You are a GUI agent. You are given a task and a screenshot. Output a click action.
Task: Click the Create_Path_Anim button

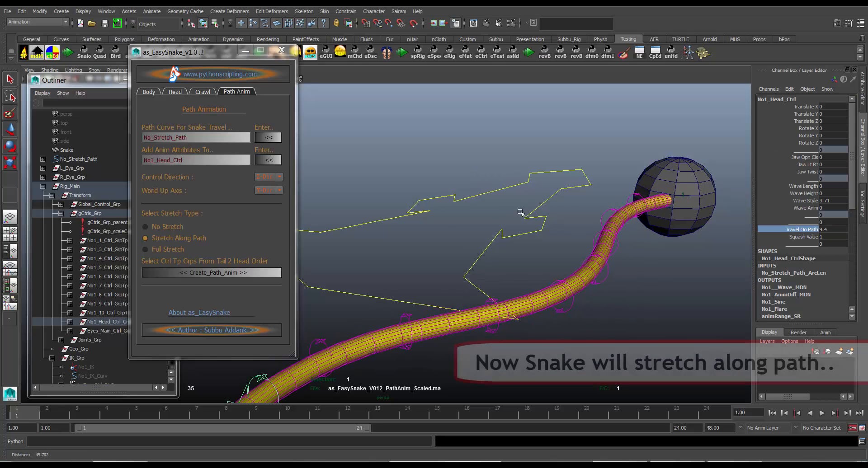coord(212,272)
